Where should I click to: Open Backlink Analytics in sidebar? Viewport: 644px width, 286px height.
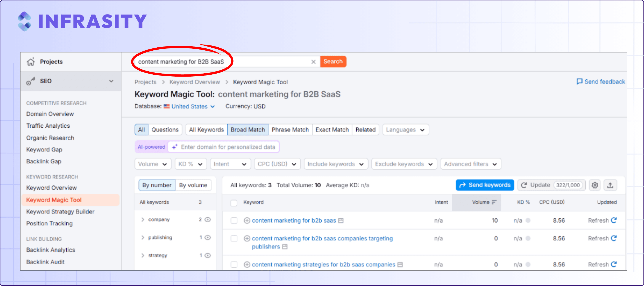coord(51,250)
